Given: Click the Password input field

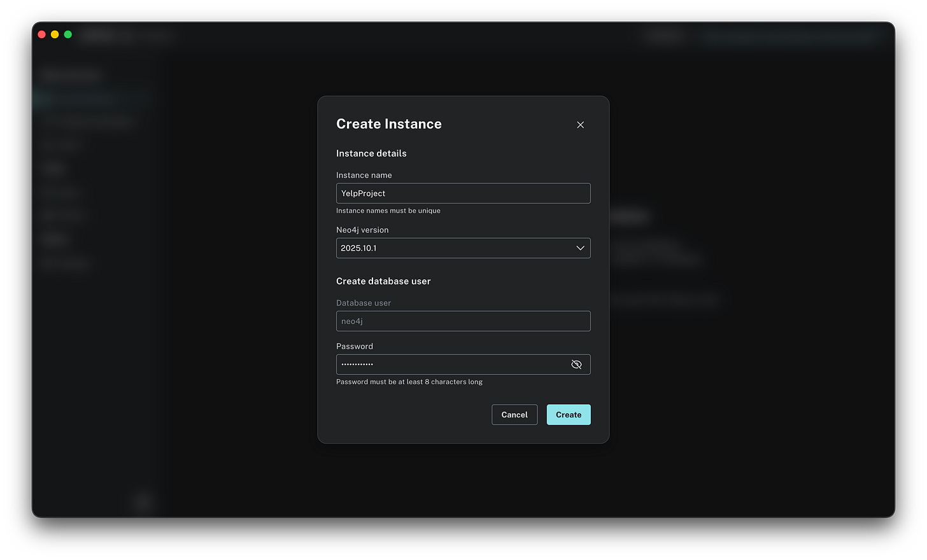Looking at the screenshot, I should coord(446,364).
